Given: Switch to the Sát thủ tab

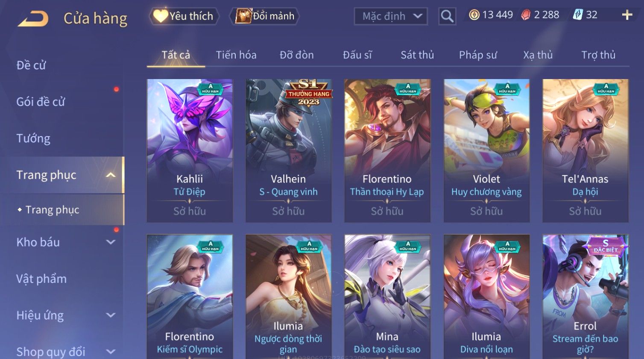Looking at the screenshot, I should point(417,55).
